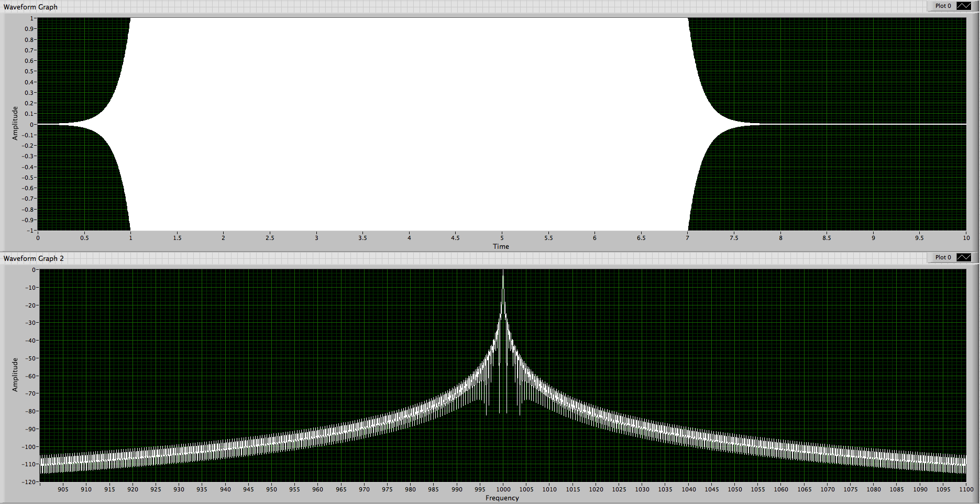Viewport: 980px width, 504px height.
Task: Select the Plot 0 legend name in Waveform Graph 2
Action: [943, 257]
